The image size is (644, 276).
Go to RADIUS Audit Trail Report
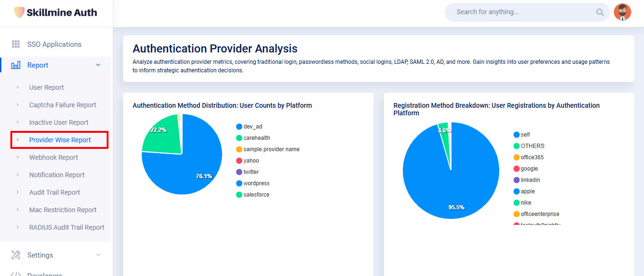tap(67, 227)
